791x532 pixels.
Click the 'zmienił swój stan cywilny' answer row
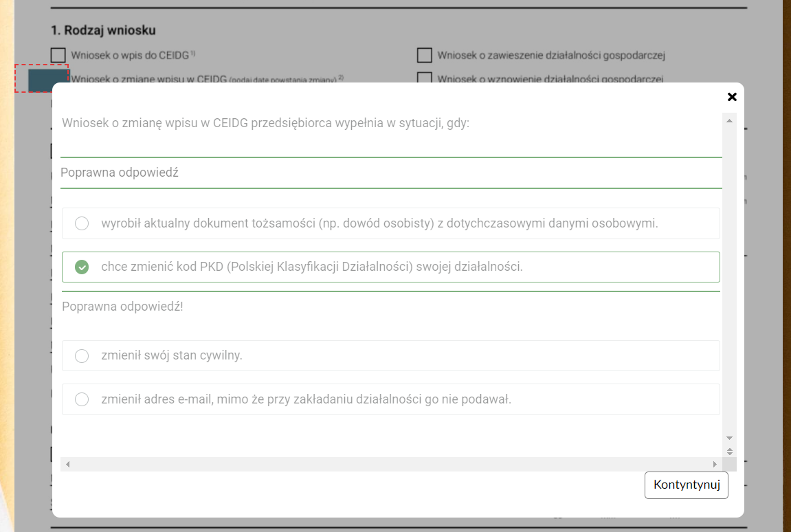pos(390,356)
